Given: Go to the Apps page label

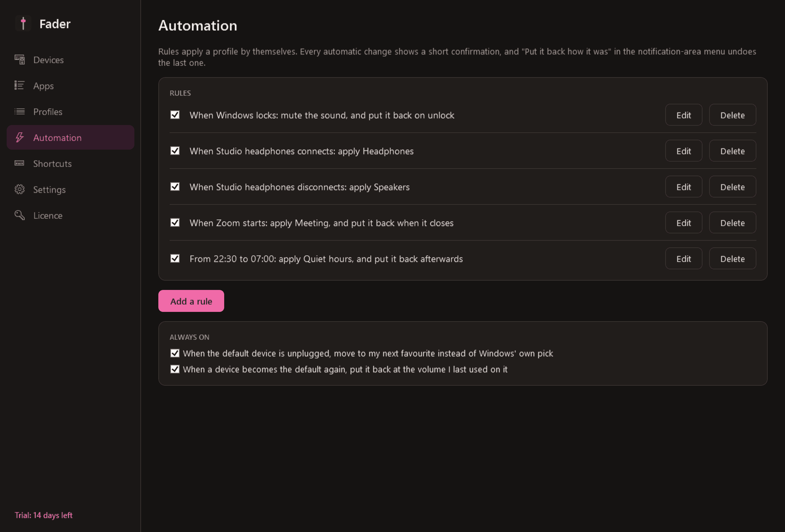Looking at the screenshot, I should pos(43,86).
